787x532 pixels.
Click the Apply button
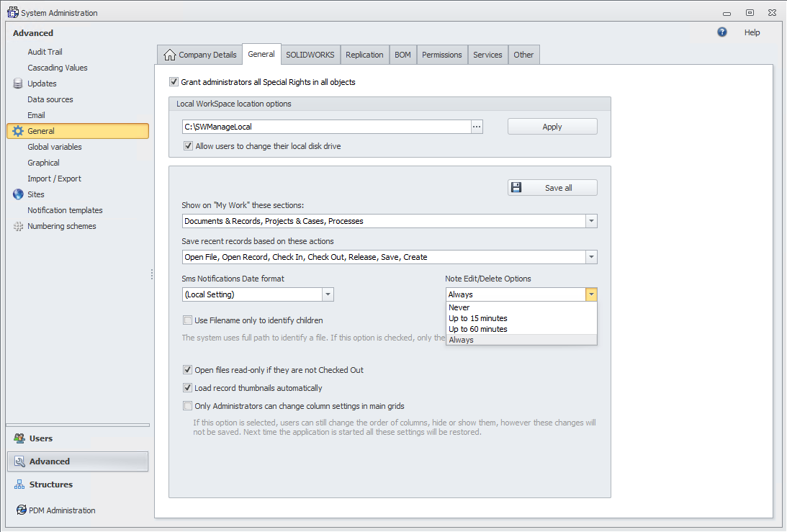pyautogui.click(x=552, y=127)
